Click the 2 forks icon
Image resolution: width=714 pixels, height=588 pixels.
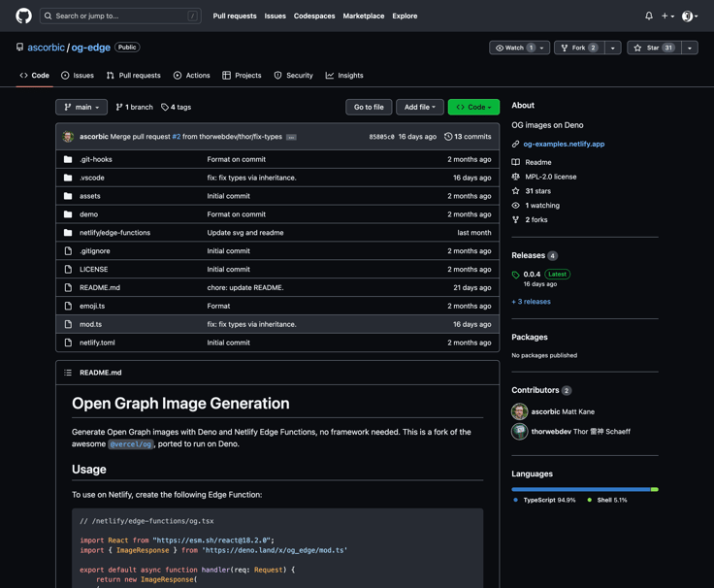pos(515,219)
